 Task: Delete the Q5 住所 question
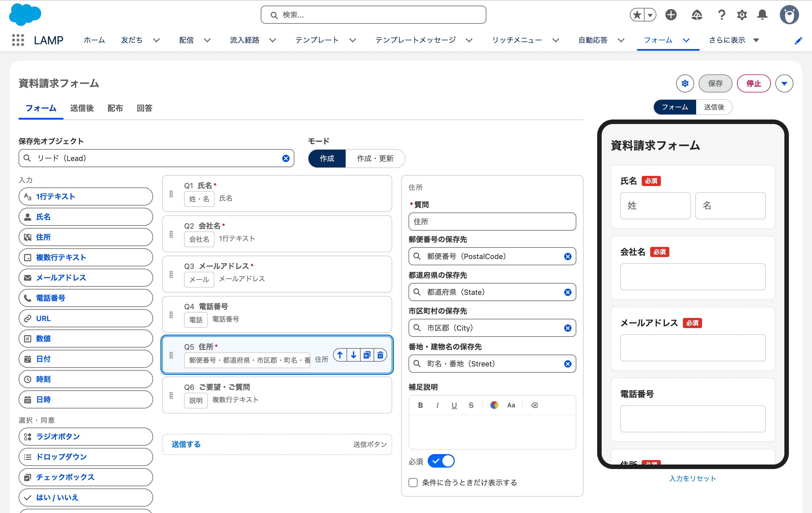[x=380, y=355]
